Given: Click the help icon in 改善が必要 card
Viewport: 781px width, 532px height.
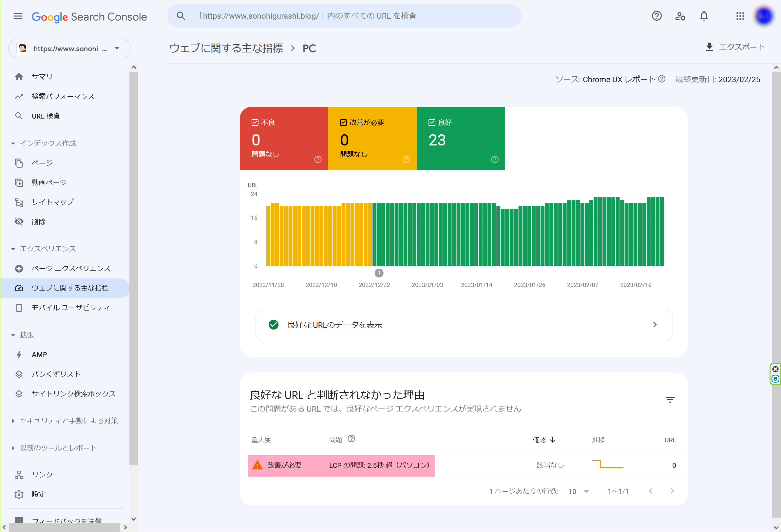Looking at the screenshot, I should click(406, 159).
